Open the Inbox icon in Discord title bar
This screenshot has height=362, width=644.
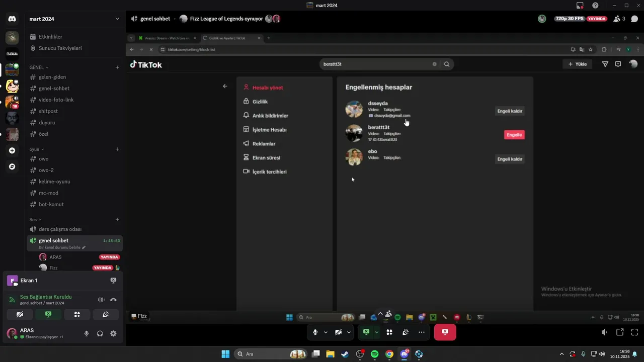coord(580,6)
